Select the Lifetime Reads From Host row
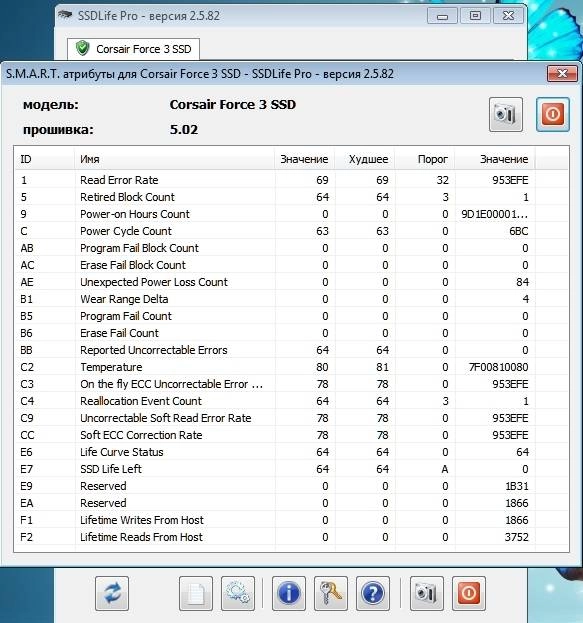The height and width of the screenshot is (623, 583). pos(291,537)
